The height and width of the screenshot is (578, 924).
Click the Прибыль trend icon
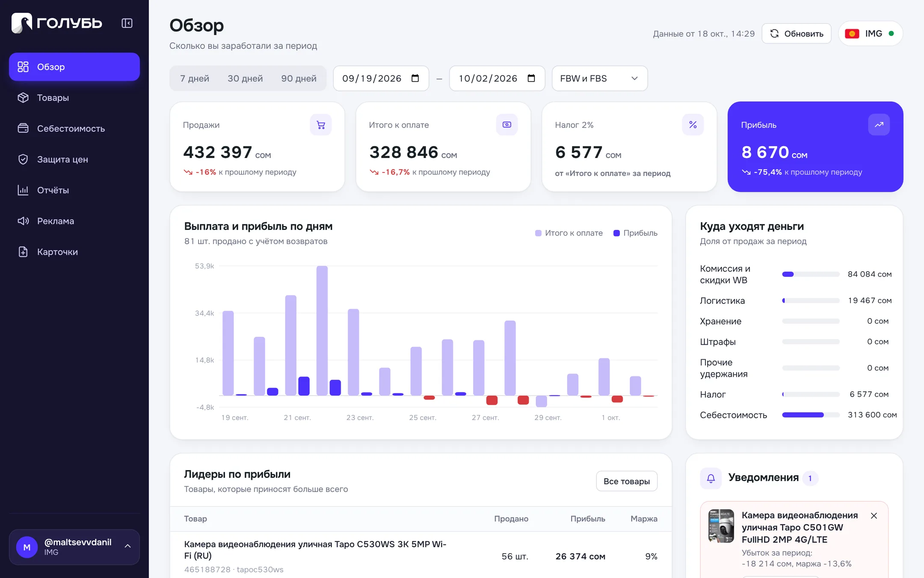(x=879, y=125)
